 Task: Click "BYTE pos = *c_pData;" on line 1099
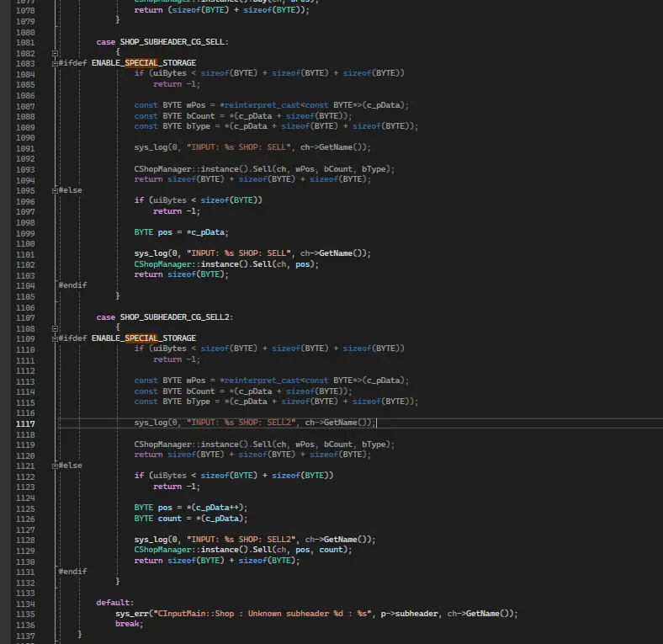181,232
